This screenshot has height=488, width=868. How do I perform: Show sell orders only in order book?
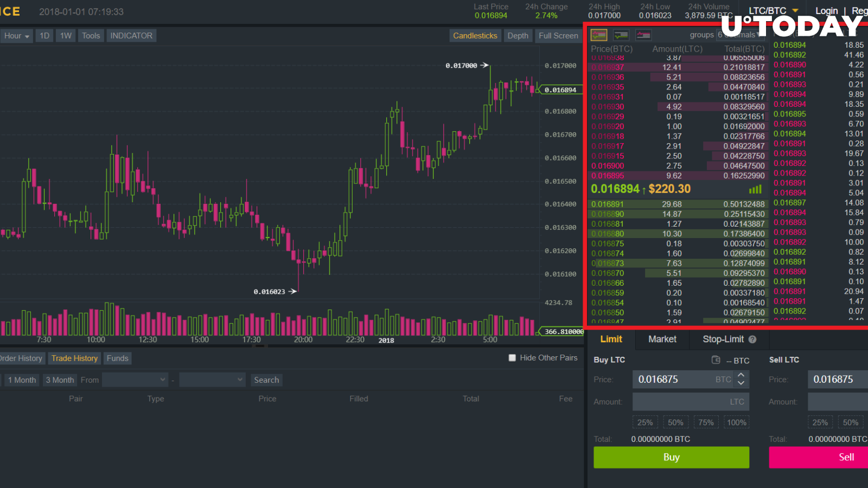[643, 35]
